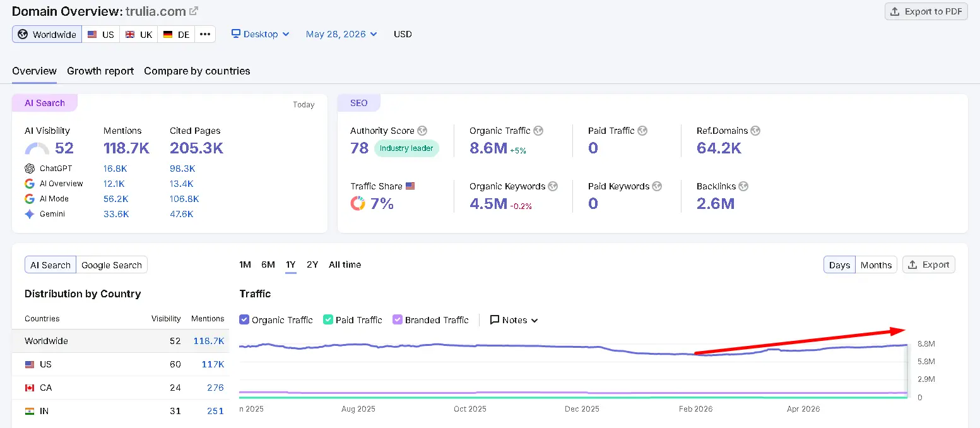980x428 pixels.
Task: Open the CA 276 mentions link
Action: (x=215, y=388)
